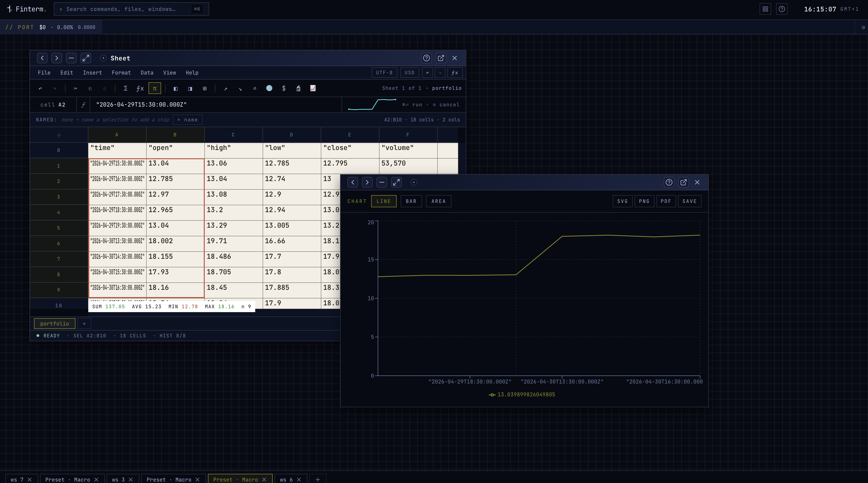Click the fx button beside USD
The image size is (868, 483).
coord(455,73)
